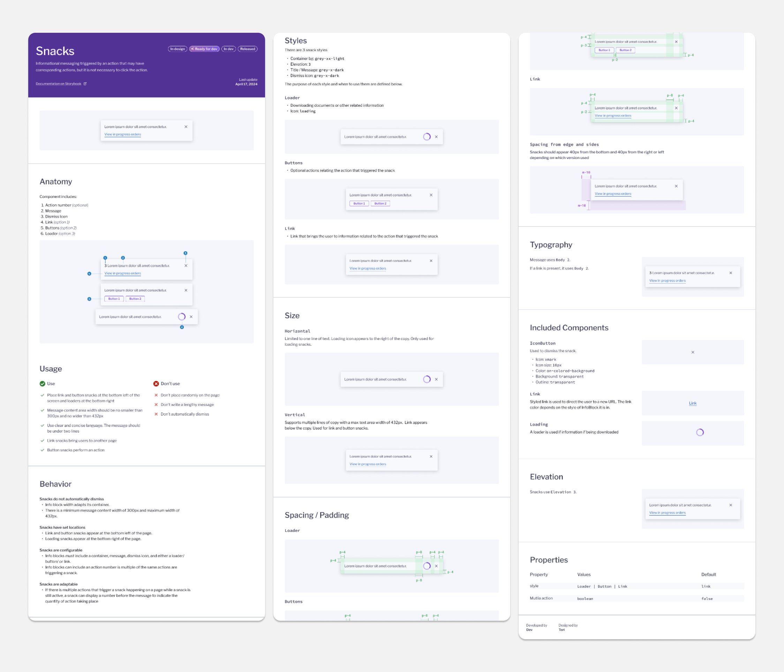Viewport: 784px width, 672px height.
Task: Click the In dev status badge
Action: point(228,49)
